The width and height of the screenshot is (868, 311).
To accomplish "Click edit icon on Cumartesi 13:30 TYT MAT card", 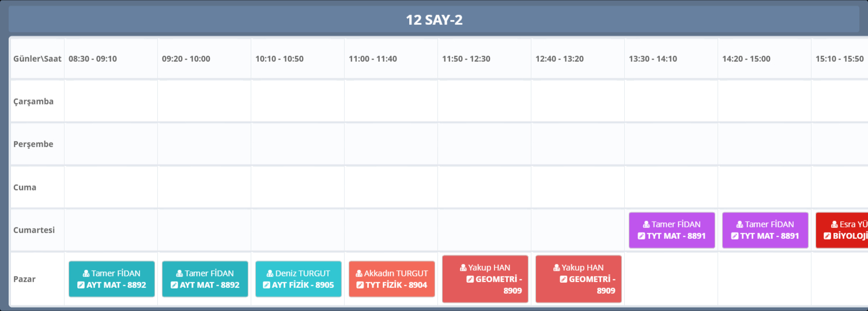I will pyautogui.click(x=641, y=236).
